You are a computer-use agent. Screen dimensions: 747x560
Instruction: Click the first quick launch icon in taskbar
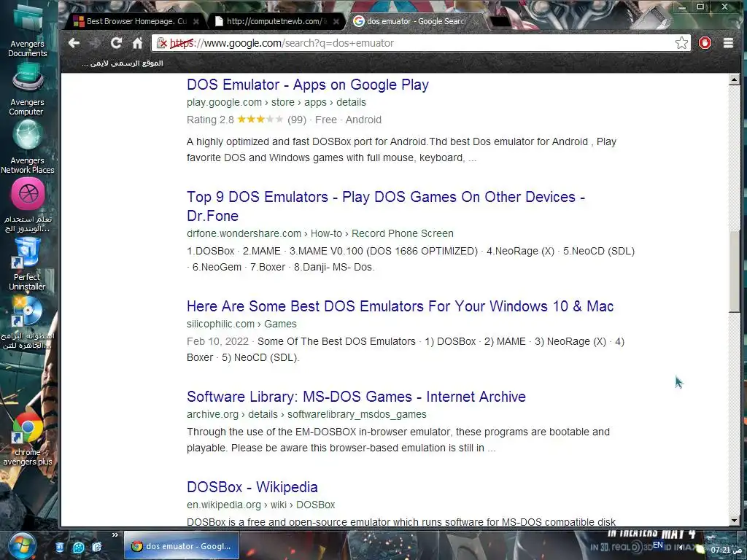(60, 547)
